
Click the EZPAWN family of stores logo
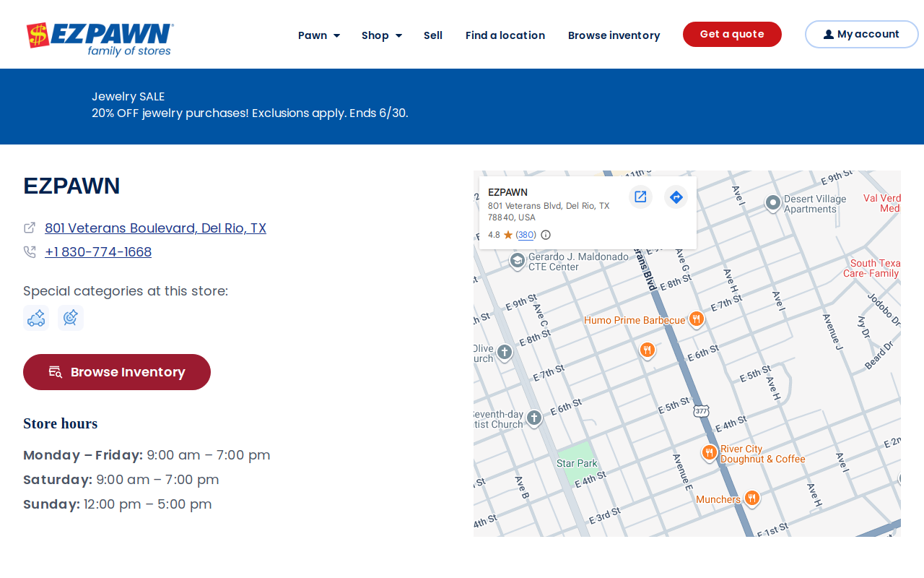(100, 39)
